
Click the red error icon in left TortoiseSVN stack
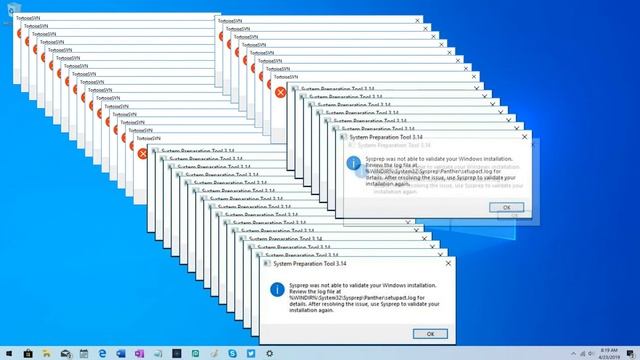(142, 154)
